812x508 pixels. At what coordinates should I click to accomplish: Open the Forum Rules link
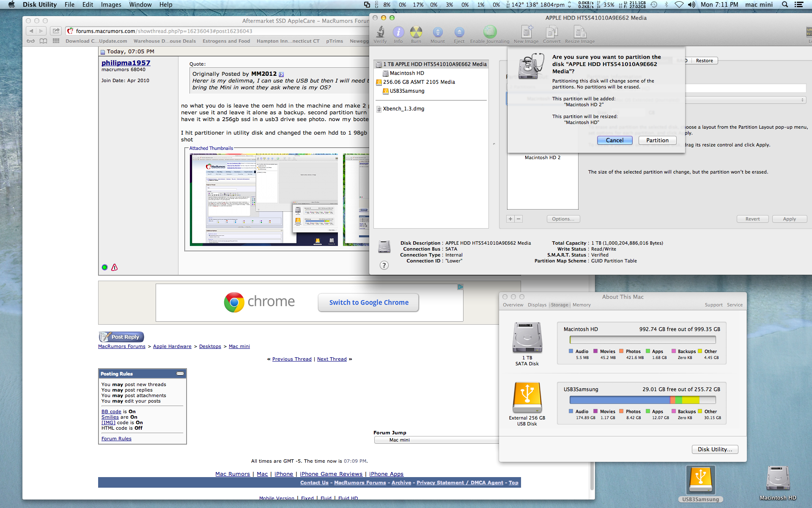tap(116, 439)
